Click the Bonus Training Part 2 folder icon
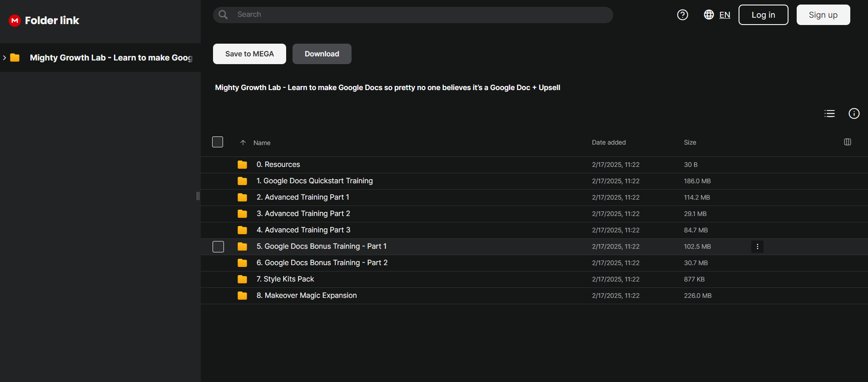 (x=243, y=263)
